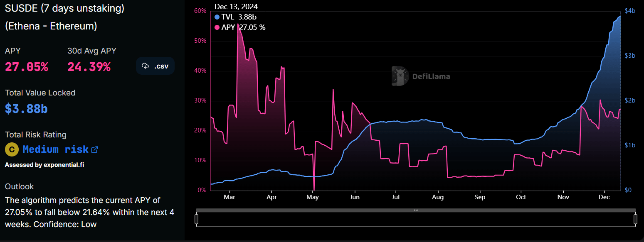Viewport: 644px width, 242px height.
Task: Click the Jul label on the time axis
Action: point(395,197)
